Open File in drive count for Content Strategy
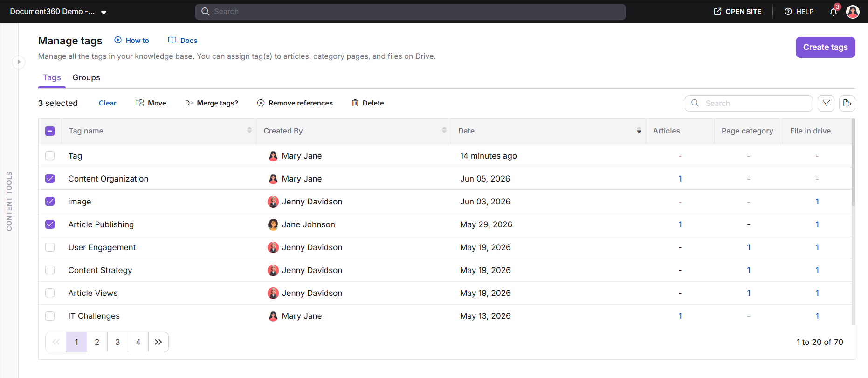Screen dimensions: 868x378 coord(817,270)
